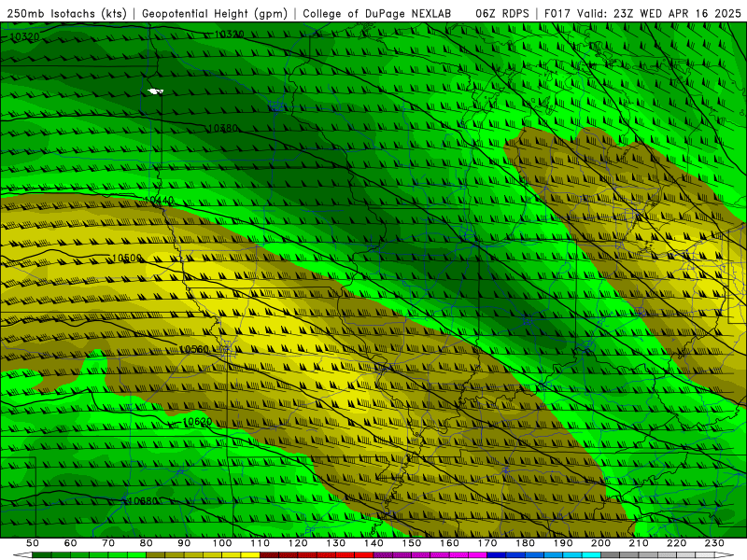This screenshot has width=747, height=560.
Task: Click the 'Geopotential Height (gpm)' header text
Action: [215, 14]
